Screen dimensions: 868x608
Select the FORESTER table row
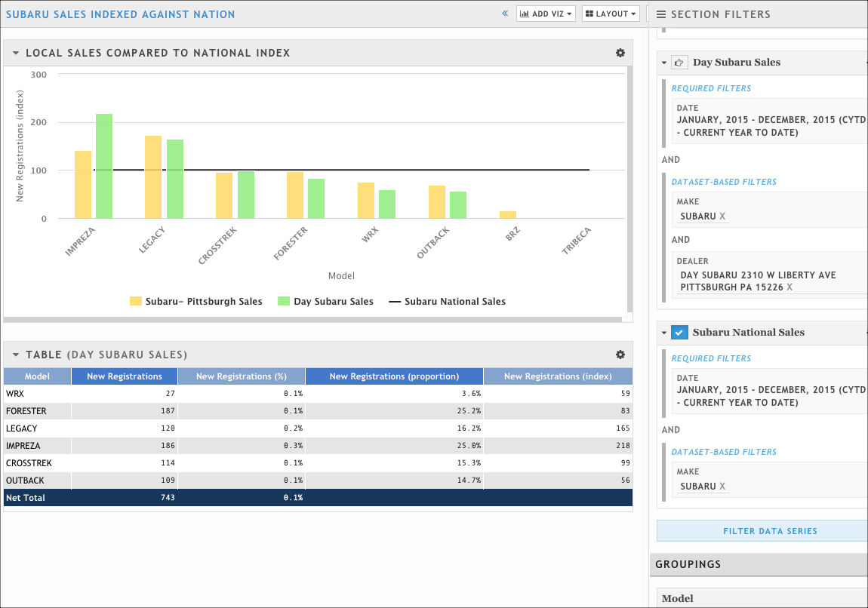click(x=318, y=411)
